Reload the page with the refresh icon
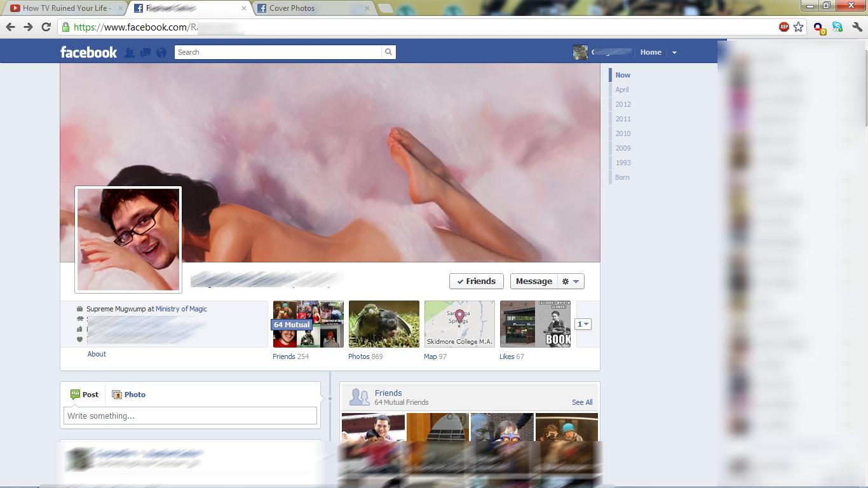This screenshot has height=488, width=868. 46,27
